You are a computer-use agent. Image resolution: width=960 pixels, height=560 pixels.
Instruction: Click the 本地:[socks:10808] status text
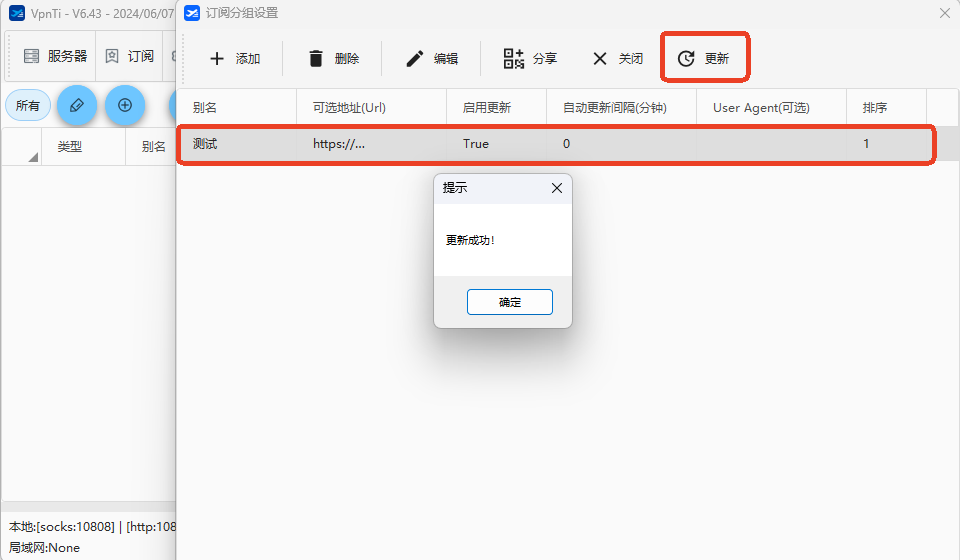62,526
